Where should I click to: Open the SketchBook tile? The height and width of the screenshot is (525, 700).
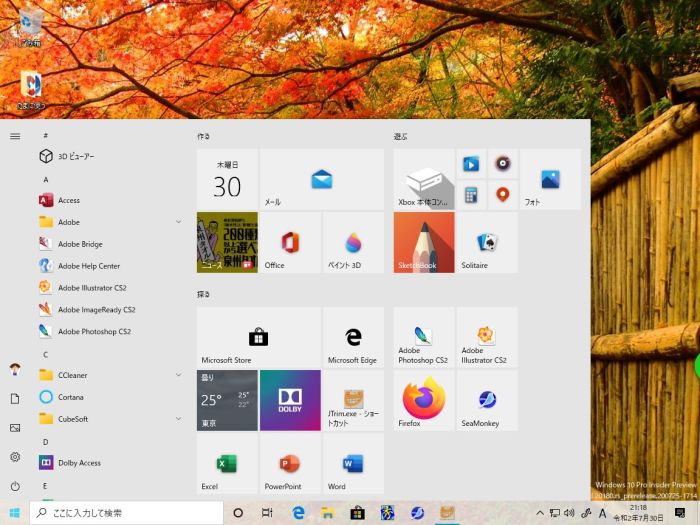[x=424, y=242]
